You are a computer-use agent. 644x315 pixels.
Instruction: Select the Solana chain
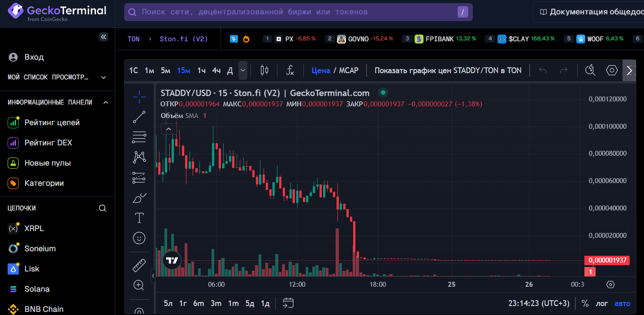pos(37,289)
